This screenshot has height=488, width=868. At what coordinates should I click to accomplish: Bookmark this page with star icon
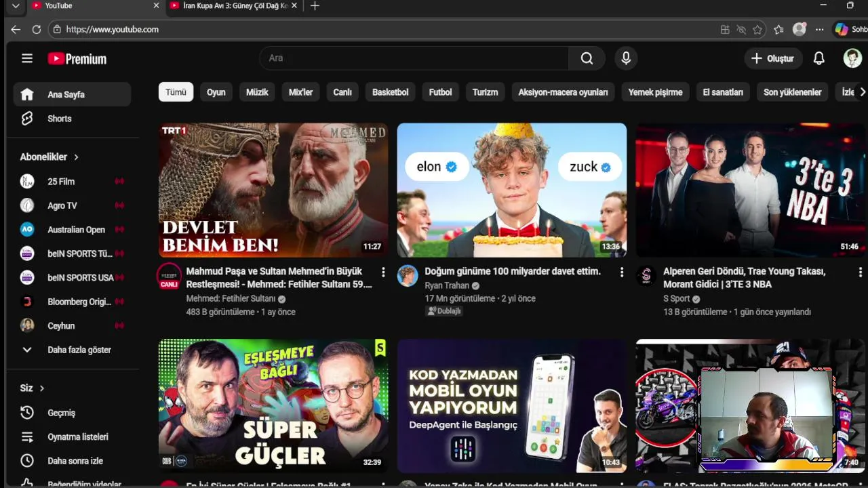pyautogui.click(x=757, y=29)
